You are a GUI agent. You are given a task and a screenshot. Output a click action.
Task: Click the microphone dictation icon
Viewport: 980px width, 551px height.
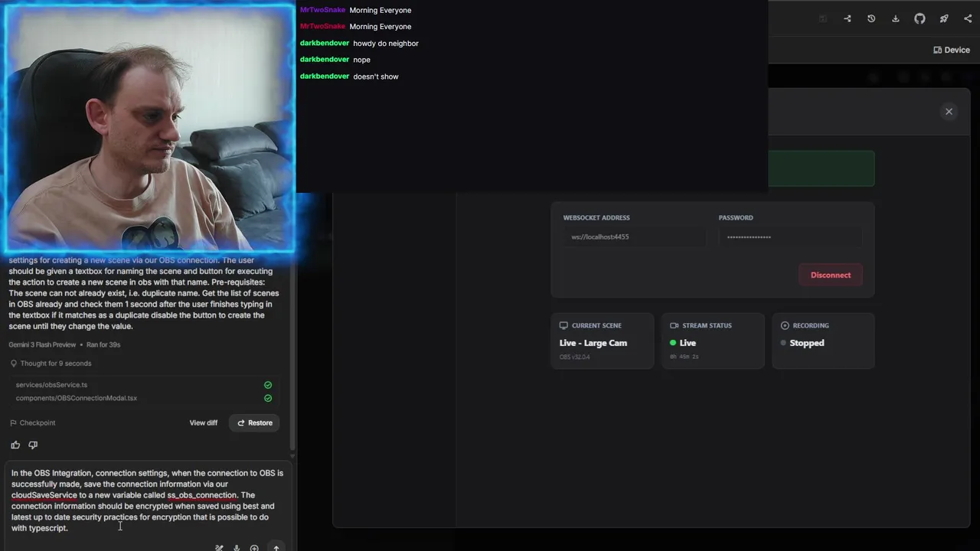tap(237, 548)
